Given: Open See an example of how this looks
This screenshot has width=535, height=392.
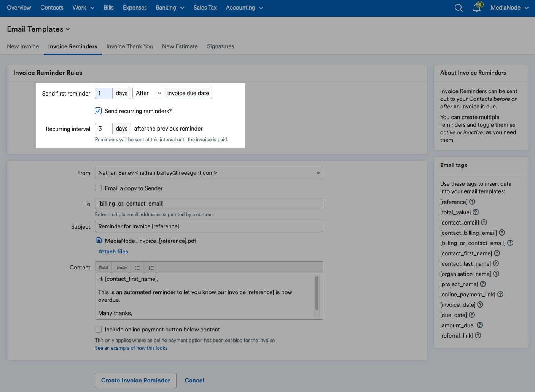Looking at the screenshot, I should (x=131, y=348).
